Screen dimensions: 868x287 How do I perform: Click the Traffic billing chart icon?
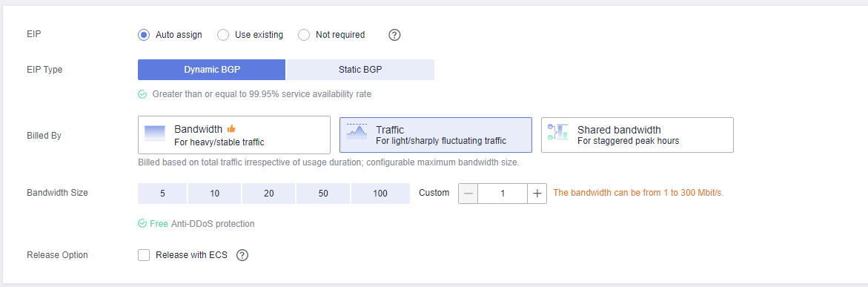[x=357, y=131]
